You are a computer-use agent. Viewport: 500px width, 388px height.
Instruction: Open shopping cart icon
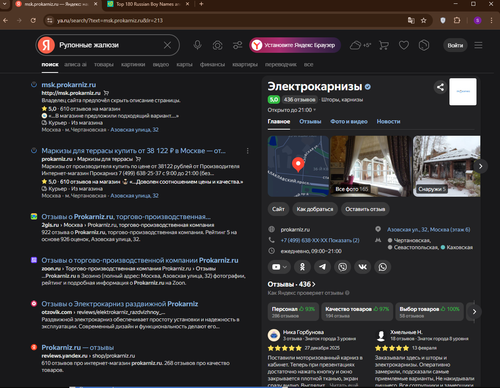(384, 45)
